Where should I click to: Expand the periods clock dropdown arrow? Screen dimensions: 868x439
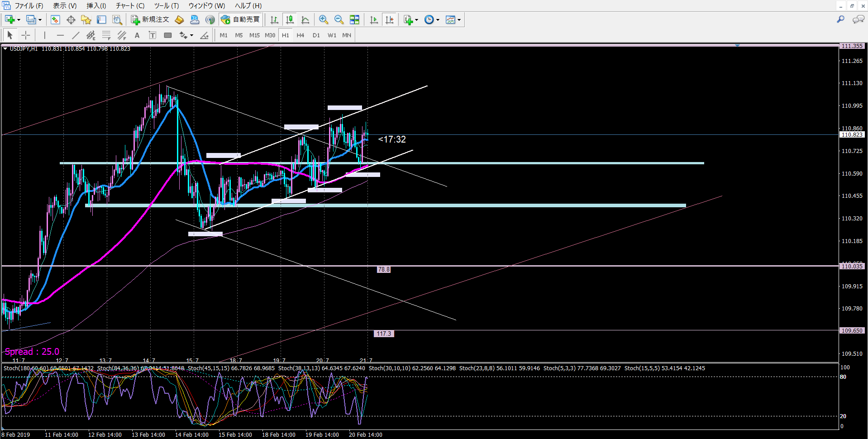pos(438,20)
